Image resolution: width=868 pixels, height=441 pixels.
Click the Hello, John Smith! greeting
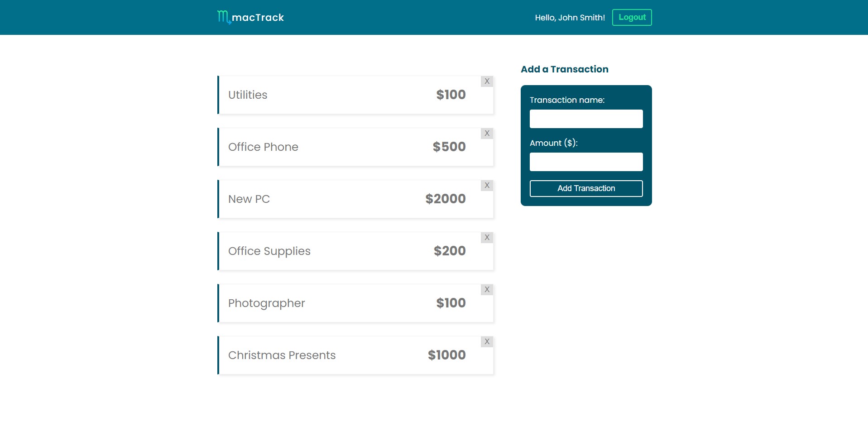pos(570,18)
